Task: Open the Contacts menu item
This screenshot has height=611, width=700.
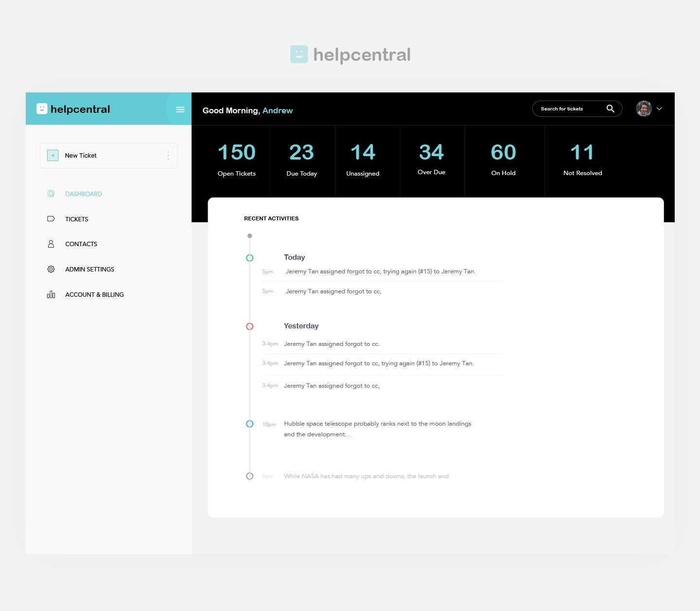Action: coord(81,244)
